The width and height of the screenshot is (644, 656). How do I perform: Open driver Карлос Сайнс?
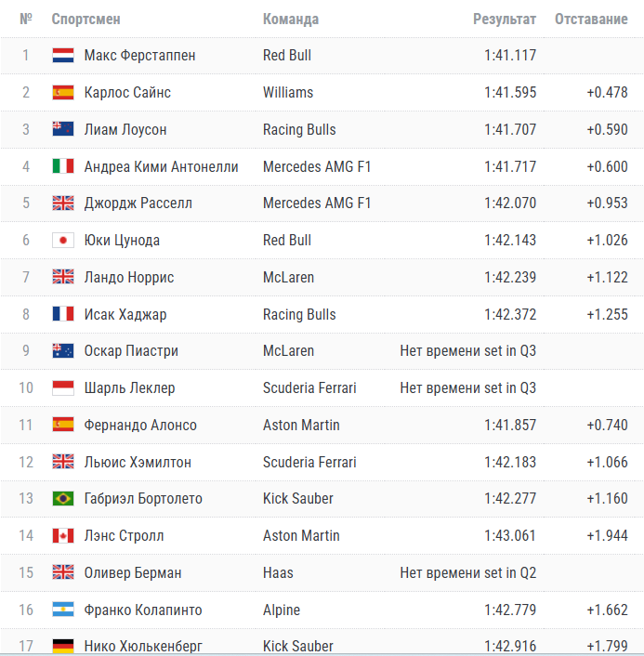[127, 93]
